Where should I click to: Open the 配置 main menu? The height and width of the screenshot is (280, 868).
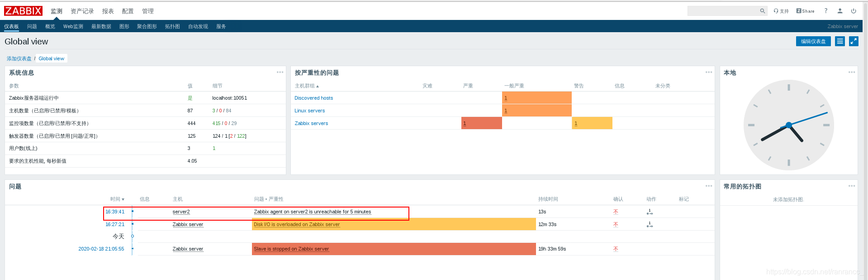(x=128, y=11)
